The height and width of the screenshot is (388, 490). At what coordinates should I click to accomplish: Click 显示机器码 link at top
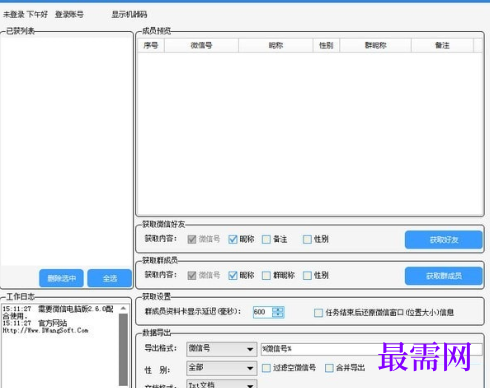pos(129,15)
